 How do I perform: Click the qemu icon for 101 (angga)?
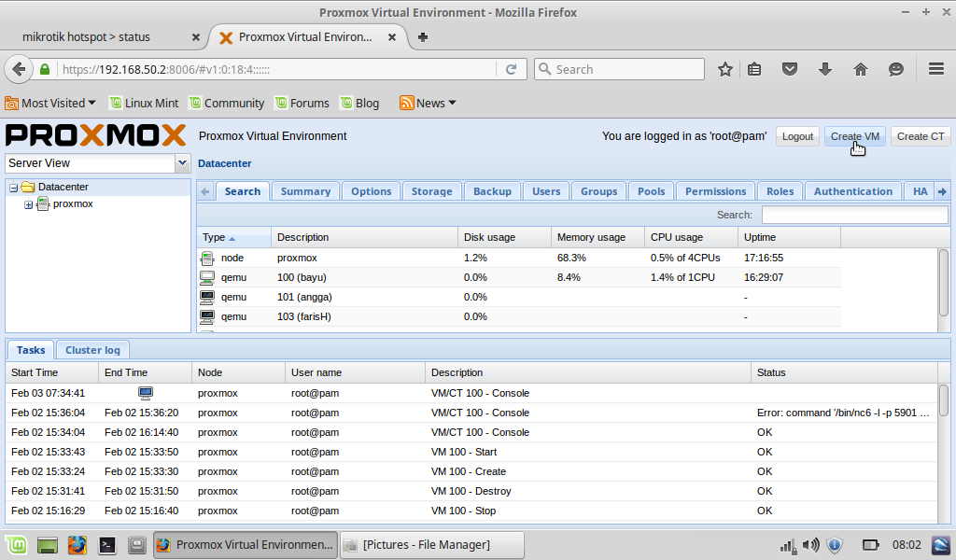[207, 298]
